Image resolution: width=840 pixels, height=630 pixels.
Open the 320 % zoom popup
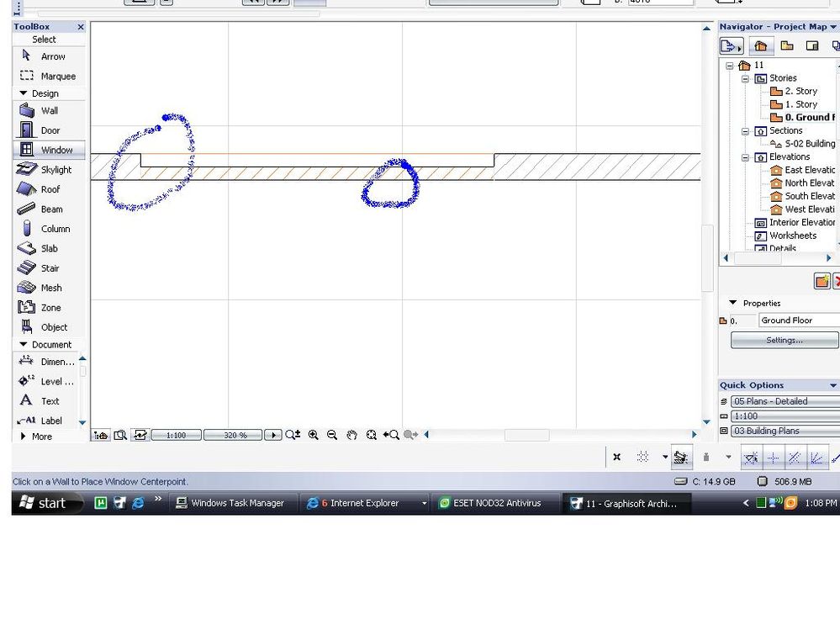[233, 435]
